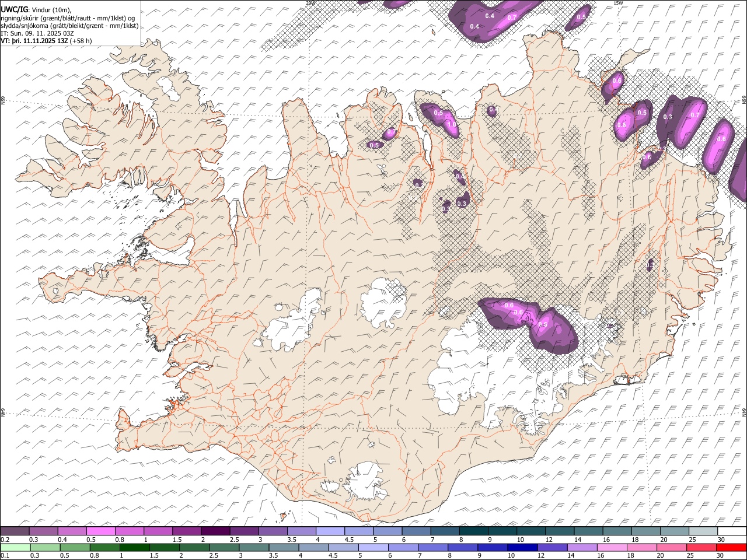The image size is (747, 560).
Task: Click the bright pink swatch labeled 0.5
Action: 100,531
